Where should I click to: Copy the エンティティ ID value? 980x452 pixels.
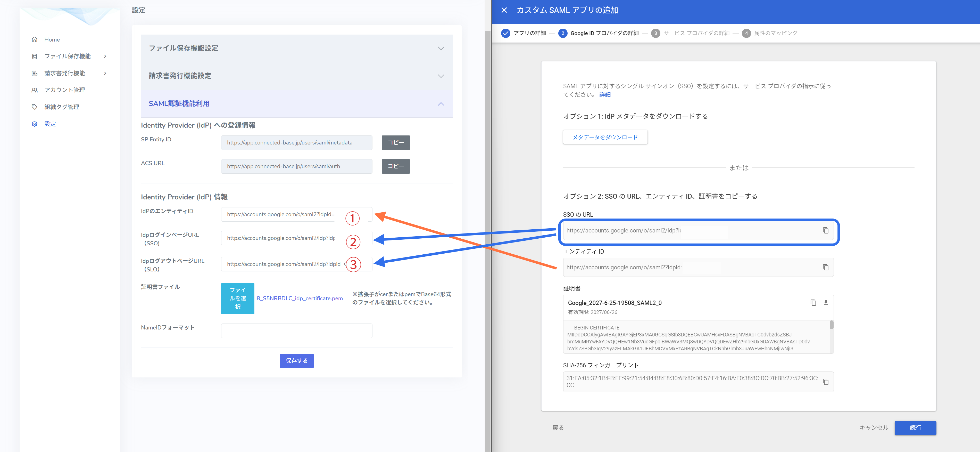pyautogui.click(x=826, y=267)
